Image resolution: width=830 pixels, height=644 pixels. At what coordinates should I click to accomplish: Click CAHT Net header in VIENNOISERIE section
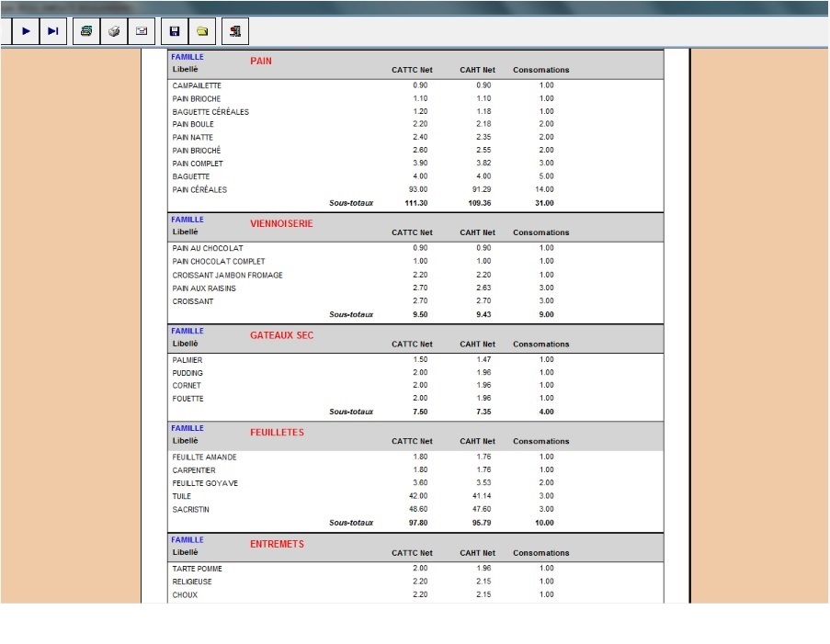click(477, 232)
